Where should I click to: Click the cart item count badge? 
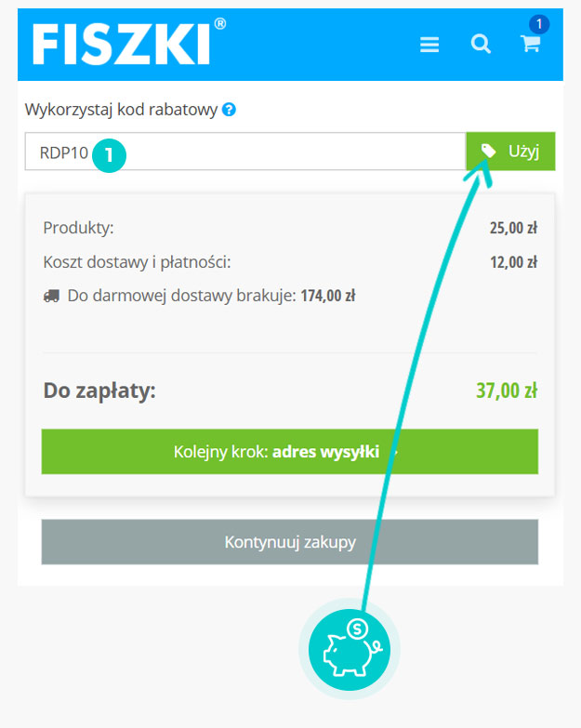(x=539, y=23)
